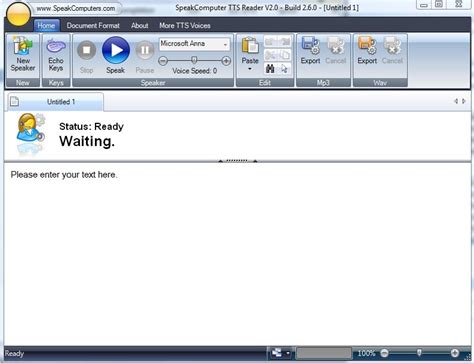Zoom out with status bar minus button

[x=384, y=353]
